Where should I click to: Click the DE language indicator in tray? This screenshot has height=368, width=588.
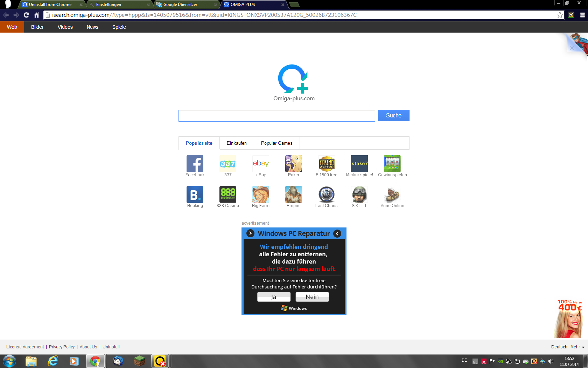[x=464, y=360]
